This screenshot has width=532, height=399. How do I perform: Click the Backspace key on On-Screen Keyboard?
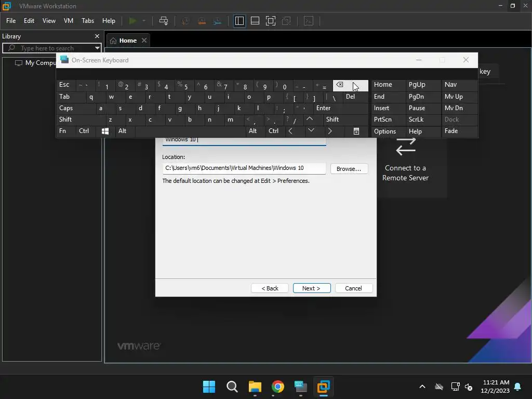(x=350, y=86)
